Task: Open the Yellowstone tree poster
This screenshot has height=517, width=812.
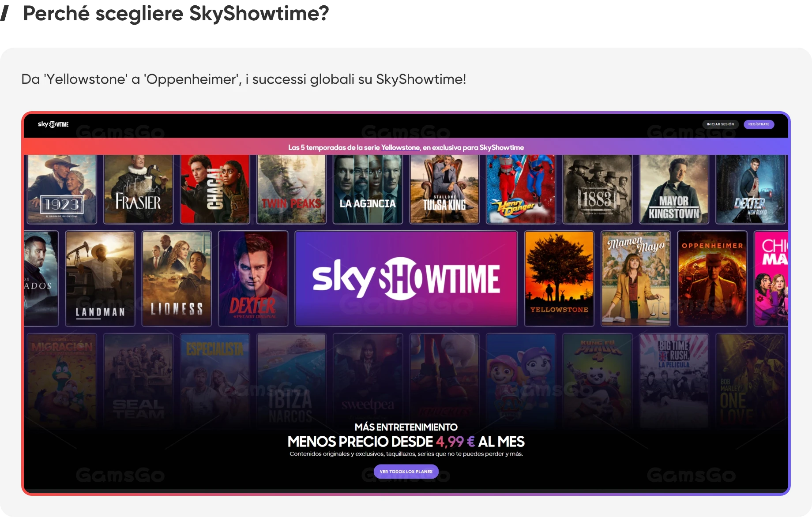Action: [x=559, y=279]
